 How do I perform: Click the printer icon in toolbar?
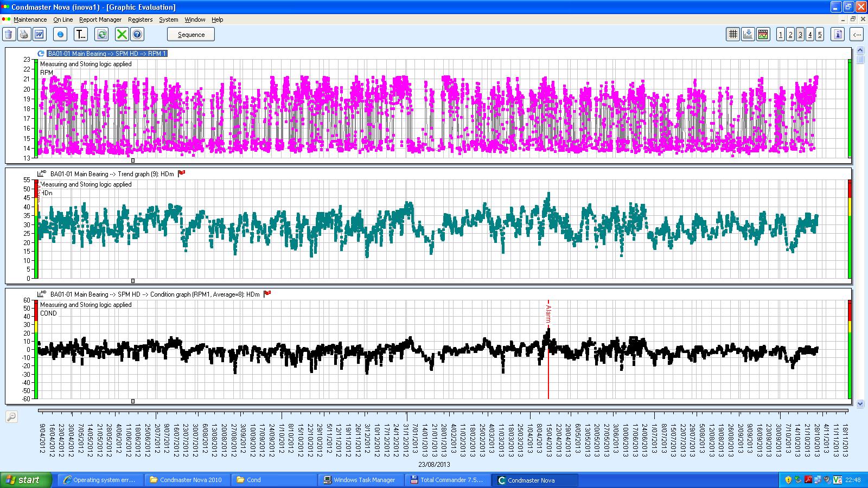click(24, 35)
